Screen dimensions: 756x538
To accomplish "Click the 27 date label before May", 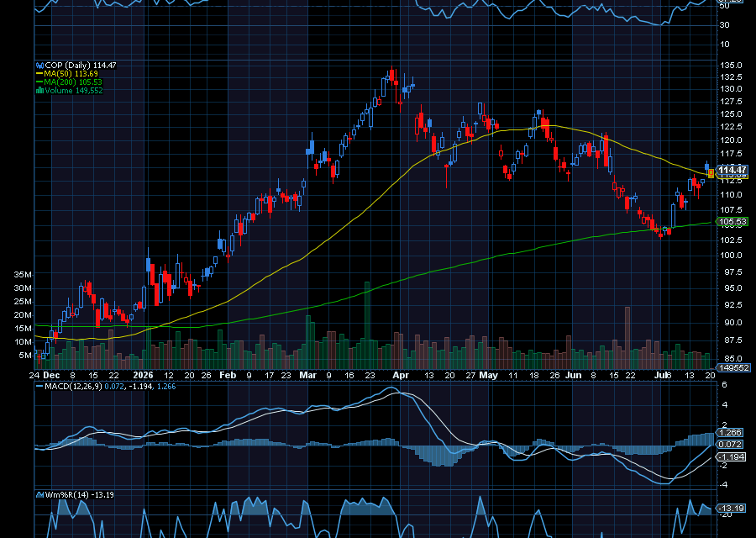I will [x=471, y=375].
